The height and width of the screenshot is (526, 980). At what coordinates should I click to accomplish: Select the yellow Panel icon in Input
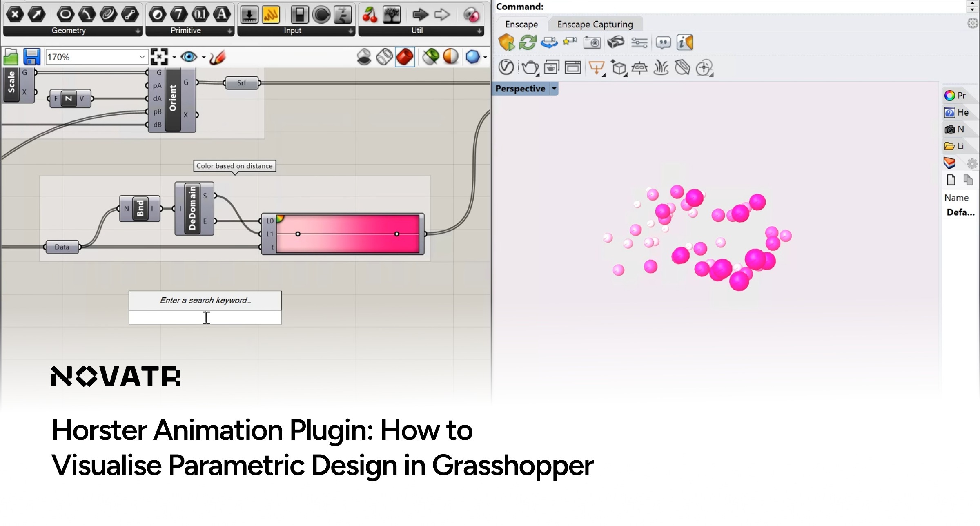point(271,15)
